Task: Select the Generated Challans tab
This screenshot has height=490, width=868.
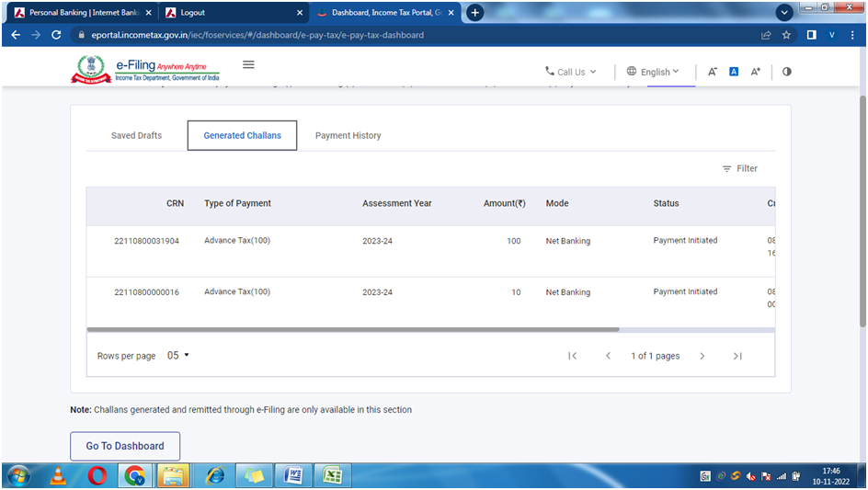Action: 242,135
